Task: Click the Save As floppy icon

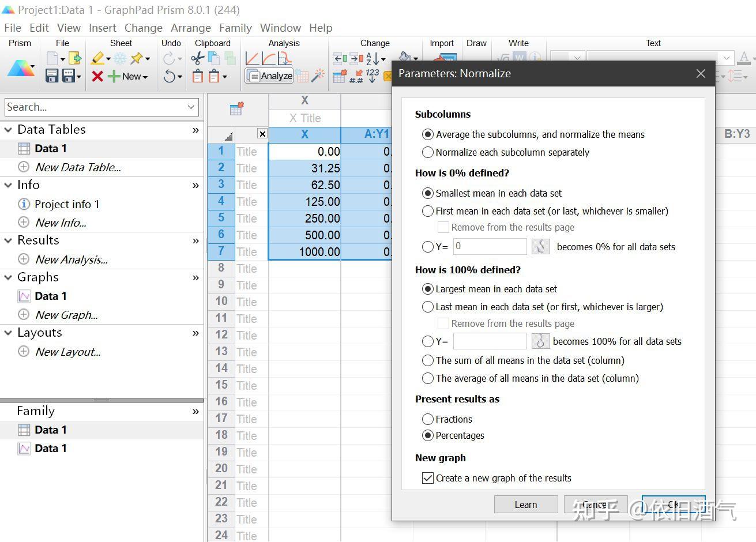Action: tap(69, 76)
